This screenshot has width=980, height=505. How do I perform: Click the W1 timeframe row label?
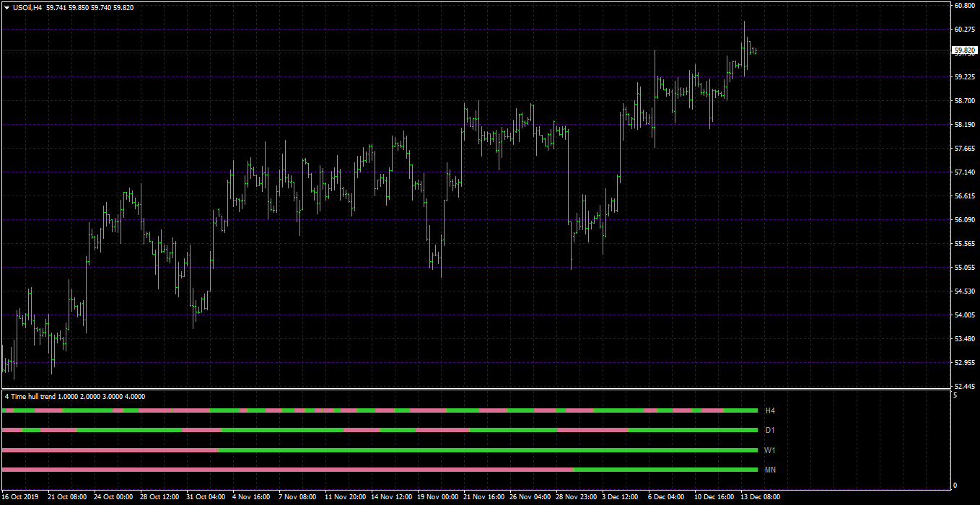770,450
